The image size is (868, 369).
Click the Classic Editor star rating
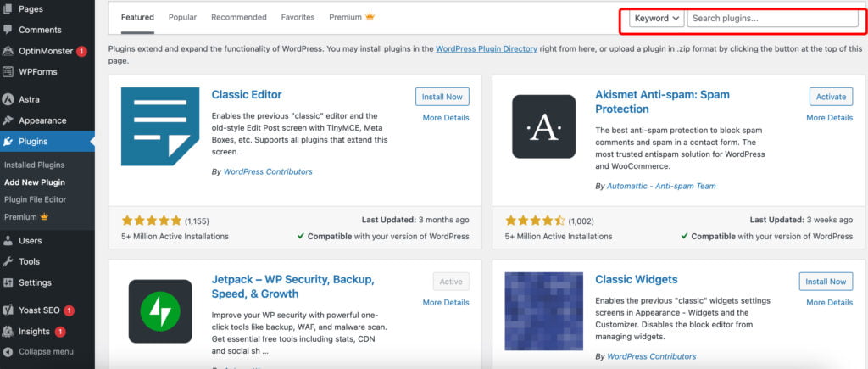pos(152,221)
